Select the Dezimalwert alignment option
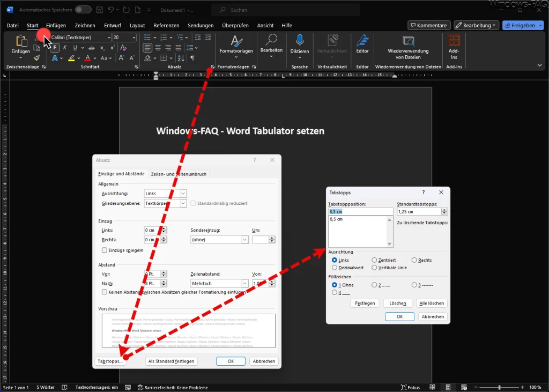This screenshot has width=549, height=392. point(335,268)
